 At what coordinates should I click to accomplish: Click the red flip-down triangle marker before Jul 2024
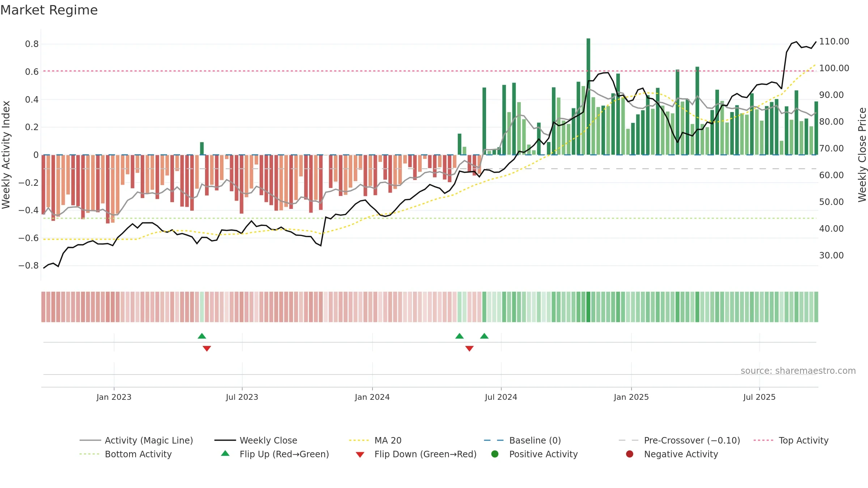(469, 348)
